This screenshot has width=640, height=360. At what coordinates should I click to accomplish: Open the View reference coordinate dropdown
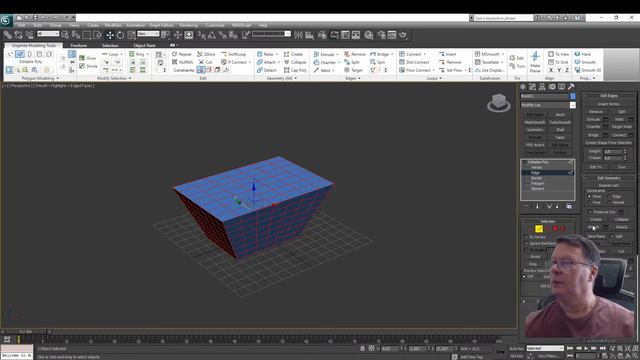pos(148,34)
